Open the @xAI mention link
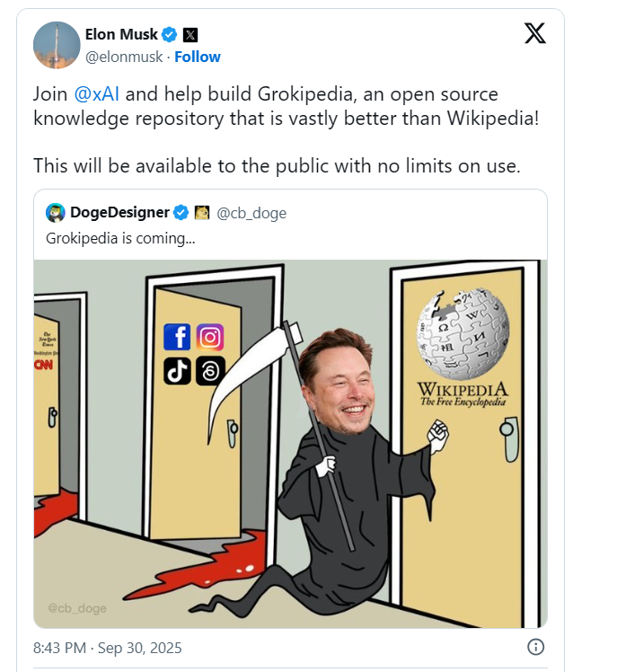The width and height of the screenshot is (617, 672). [96, 93]
